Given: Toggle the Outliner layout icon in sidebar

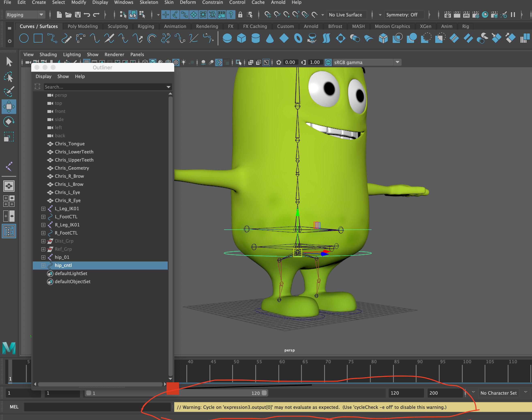Looking at the screenshot, I should coord(9,231).
